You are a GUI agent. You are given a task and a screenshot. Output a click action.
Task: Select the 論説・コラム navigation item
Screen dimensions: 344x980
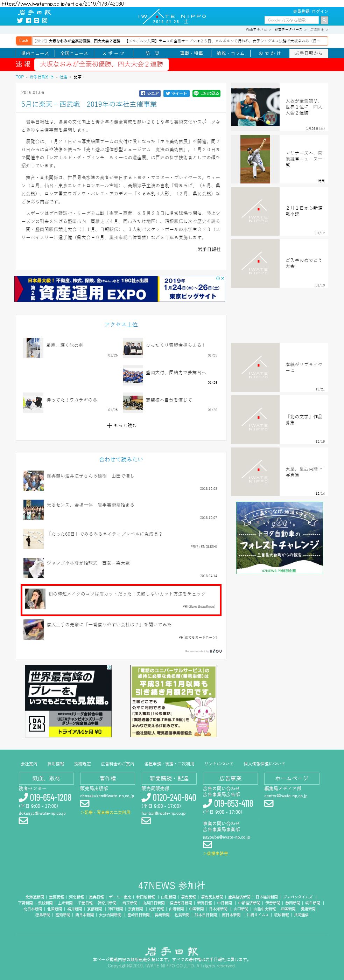(230, 53)
